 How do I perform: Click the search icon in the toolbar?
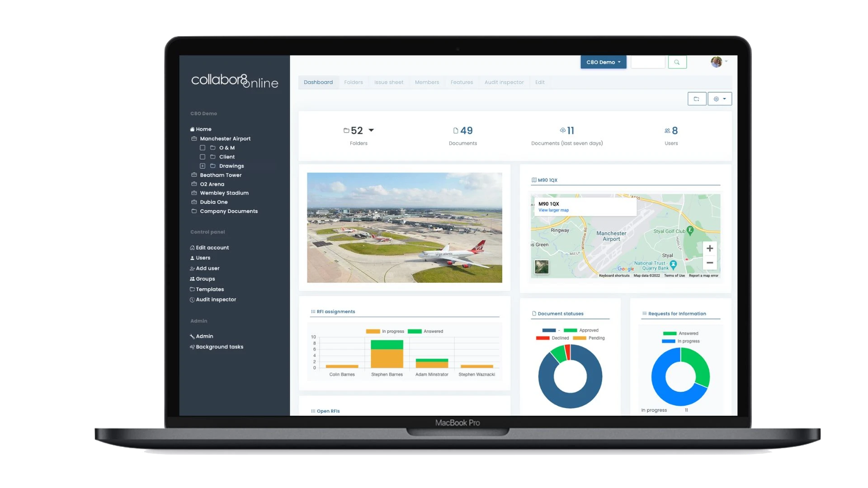click(677, 62)
